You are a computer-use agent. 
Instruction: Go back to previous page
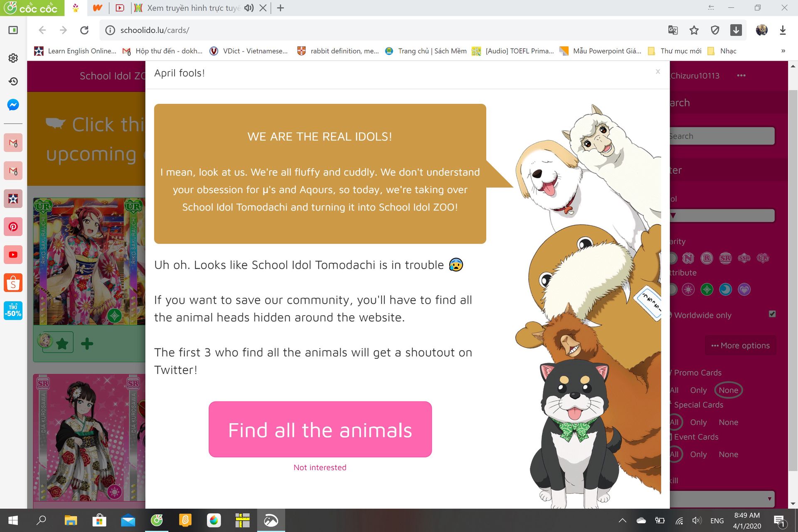pyautogui.click(x=42, y=30)
